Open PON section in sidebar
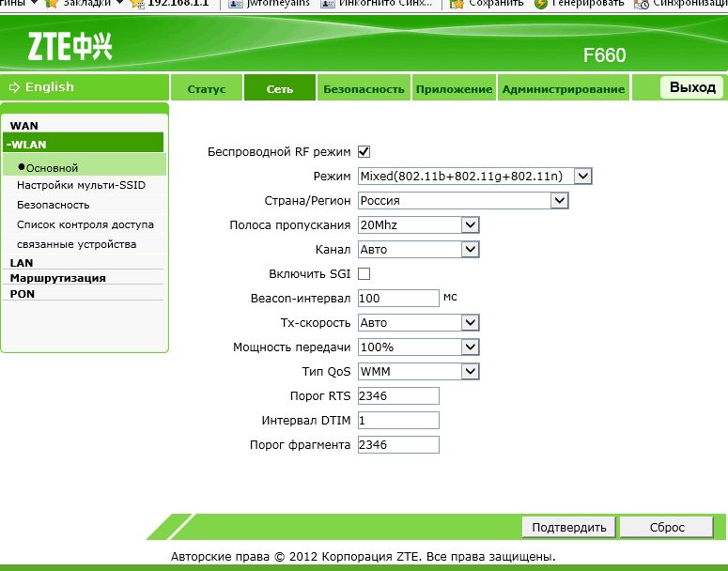This screenshot has height=571, width=728. tap(23, 294)
